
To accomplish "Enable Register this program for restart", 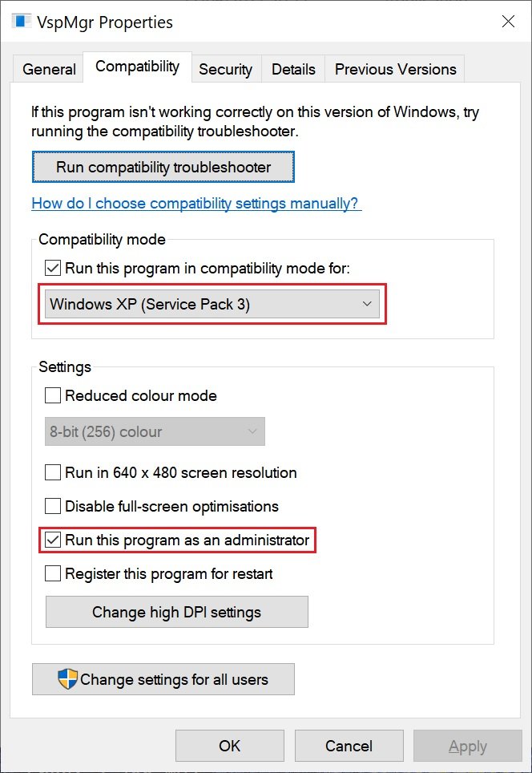I will click(53, 573).
